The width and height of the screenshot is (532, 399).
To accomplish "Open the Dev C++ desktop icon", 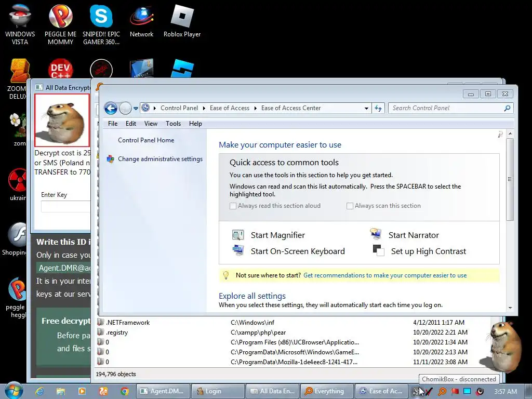I will click(60, 69).
